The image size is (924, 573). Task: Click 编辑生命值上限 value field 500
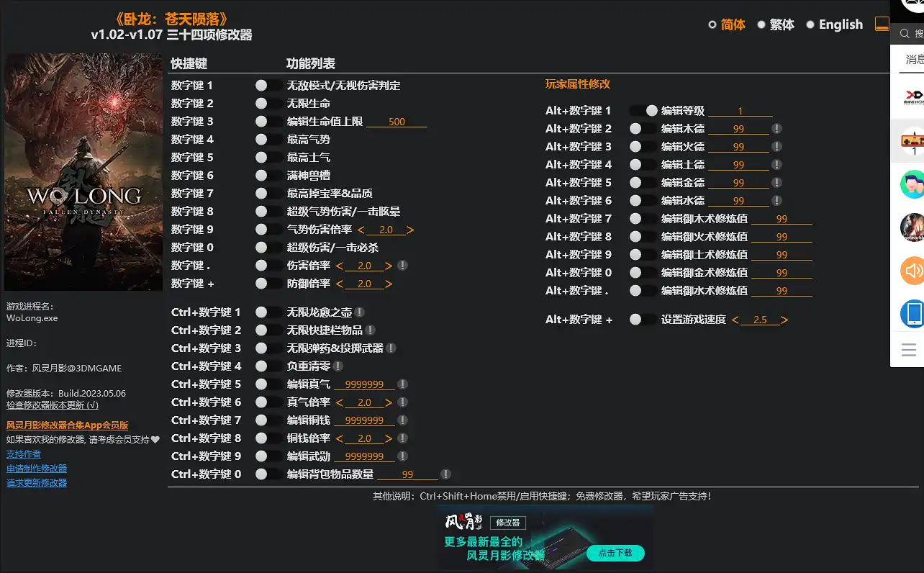pos(397,122)
